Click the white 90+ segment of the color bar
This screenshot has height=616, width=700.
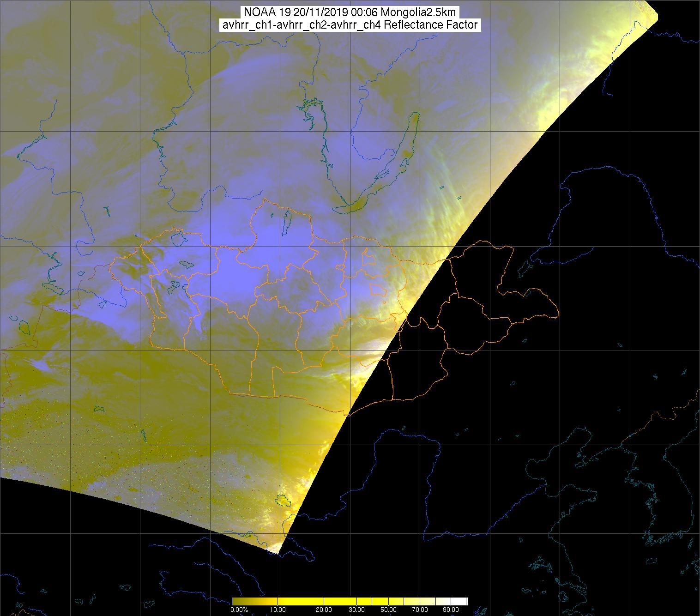(458, 601)
